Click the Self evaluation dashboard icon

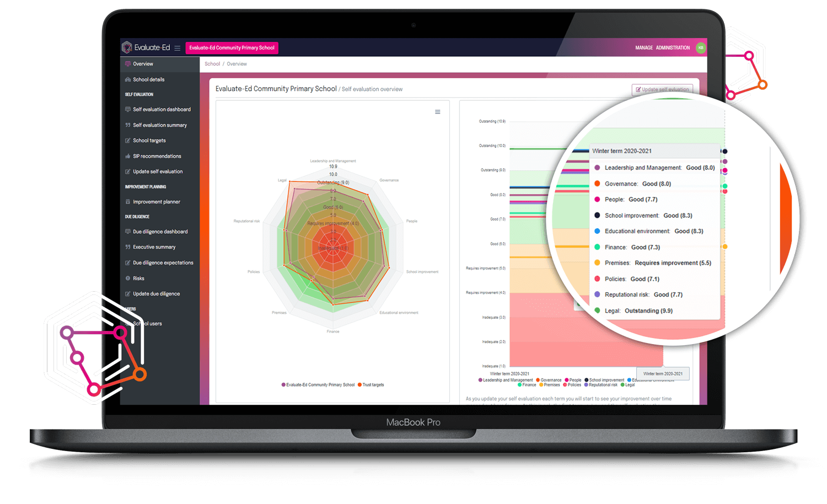pyautogui.click(x=128, y=110)
